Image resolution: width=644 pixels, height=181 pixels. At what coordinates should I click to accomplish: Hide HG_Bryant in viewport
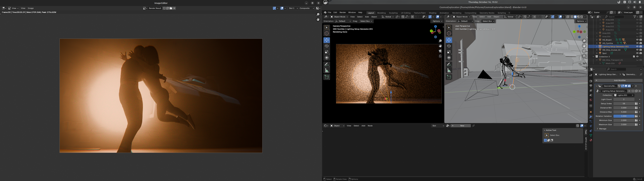click(637, 40)
